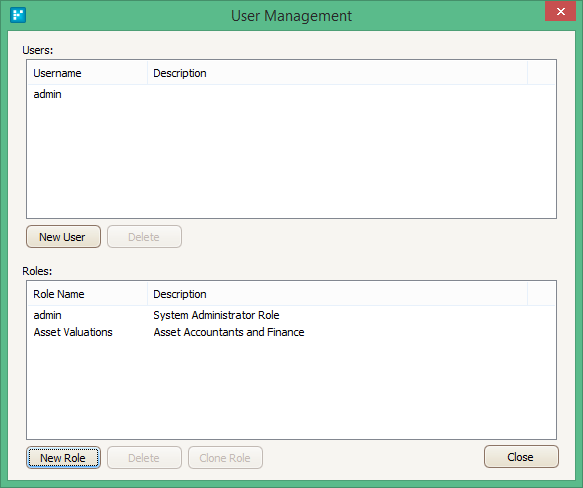Sort users by Username column header
Viewport: 583px width, 488px height.
click(88, 73)
